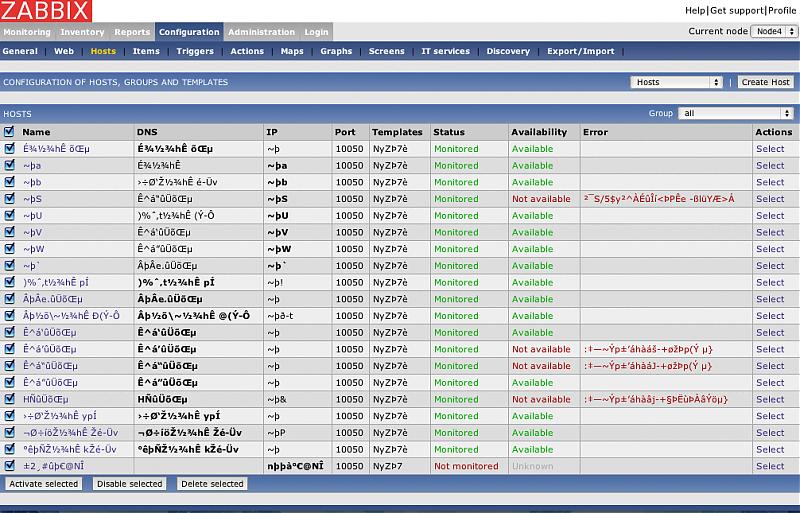Open the Administration tab
The width and height of the screenshot is (800, 513).
tap(261, 32)
